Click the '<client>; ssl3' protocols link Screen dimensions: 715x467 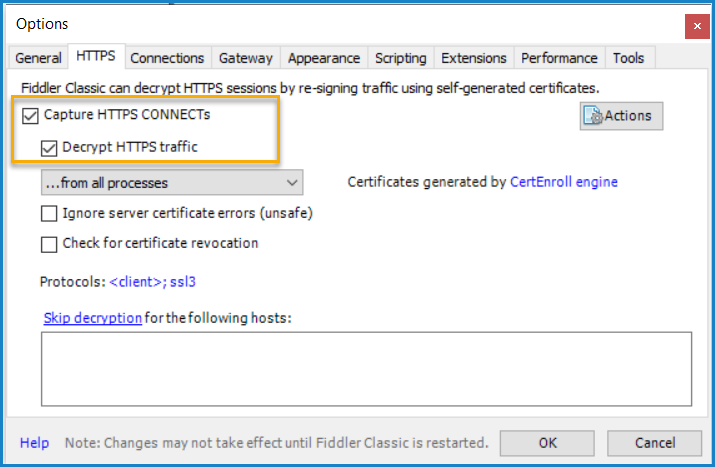pos(152,282)
